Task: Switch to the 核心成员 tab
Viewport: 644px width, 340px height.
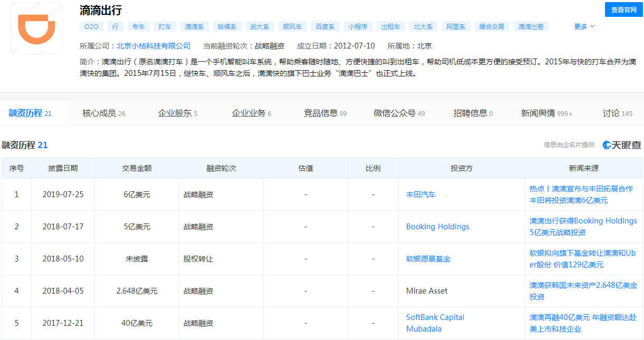Action: coord(104,113)
